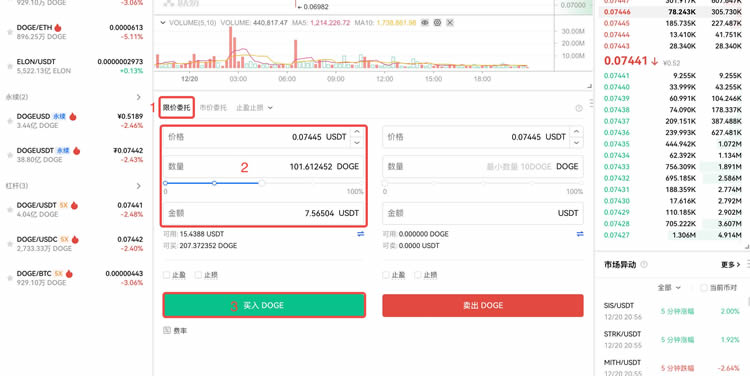Click the 买入 DOGE buy button
Viewport: 750px width, 376px height.
(264, 305)
